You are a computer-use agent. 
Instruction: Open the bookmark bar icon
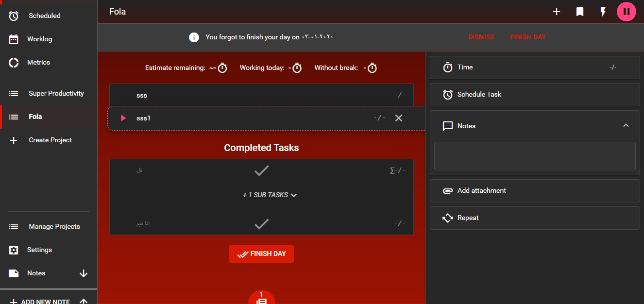[579, 12]
